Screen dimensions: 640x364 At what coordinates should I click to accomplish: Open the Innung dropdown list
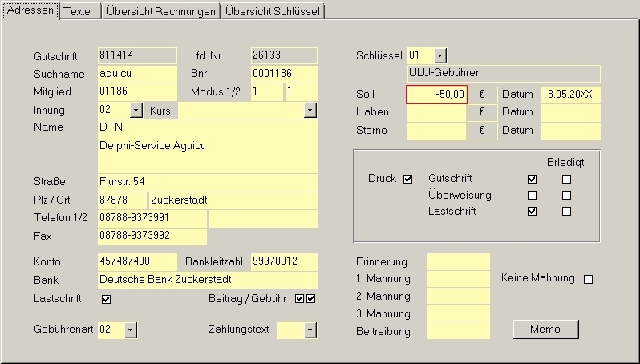[x=136, y=110]
